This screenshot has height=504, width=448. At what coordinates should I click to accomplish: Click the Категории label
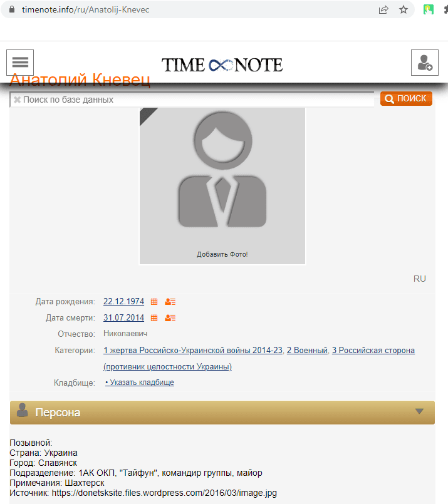[x=75, y=351]
